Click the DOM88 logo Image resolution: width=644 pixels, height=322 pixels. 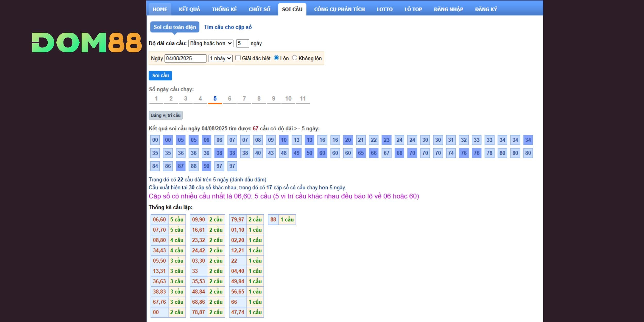point(87,43)
